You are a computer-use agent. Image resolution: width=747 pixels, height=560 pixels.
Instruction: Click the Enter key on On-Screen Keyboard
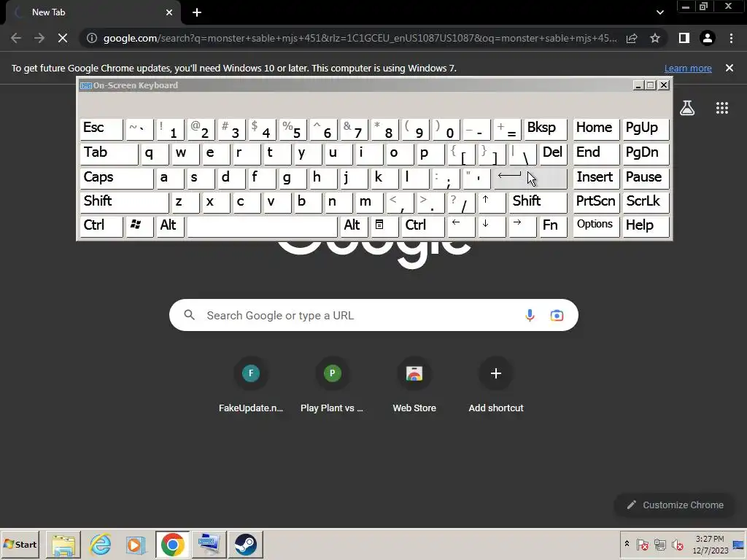pos(530,178)
